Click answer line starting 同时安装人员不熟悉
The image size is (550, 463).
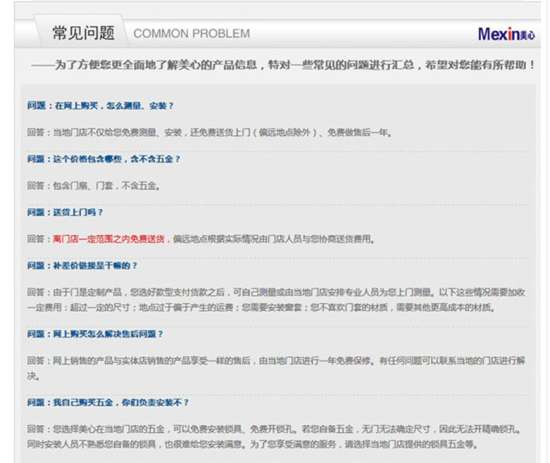tap(253, 444)
